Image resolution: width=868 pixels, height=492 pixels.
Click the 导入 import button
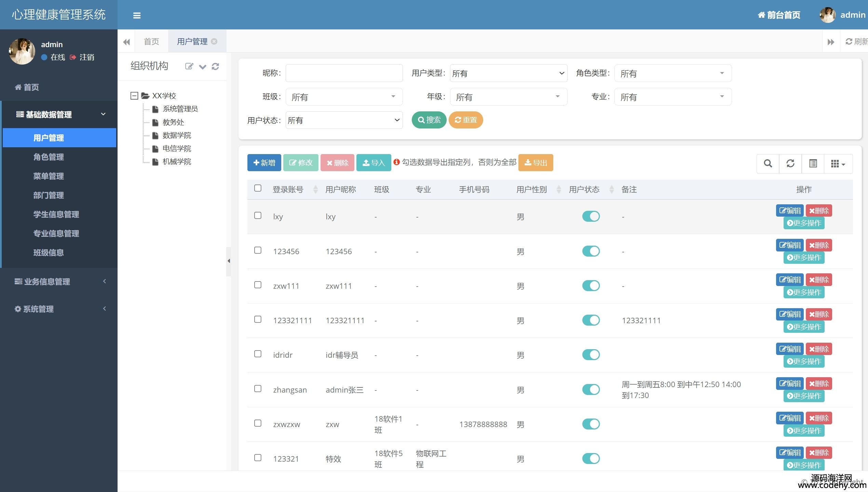pos(374,163)
